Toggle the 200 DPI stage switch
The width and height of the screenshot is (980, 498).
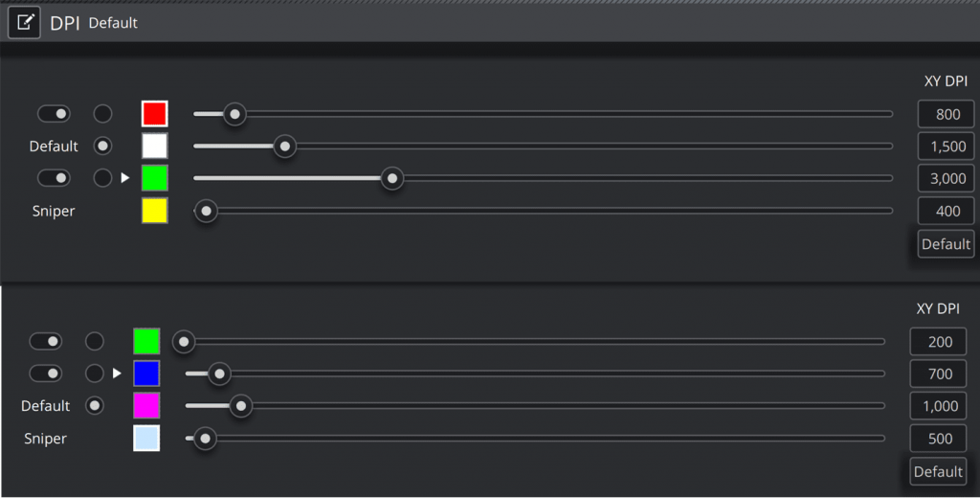[46, 341]
